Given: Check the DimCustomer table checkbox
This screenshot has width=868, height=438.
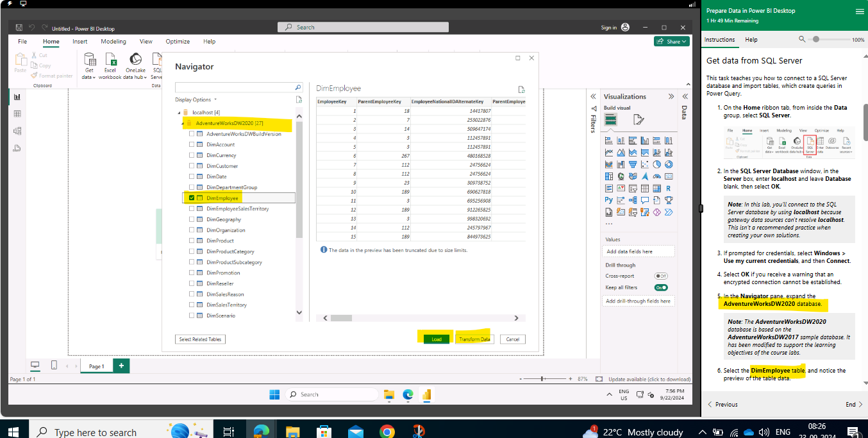Looking at the screenshot, I should tap(192, 166).
